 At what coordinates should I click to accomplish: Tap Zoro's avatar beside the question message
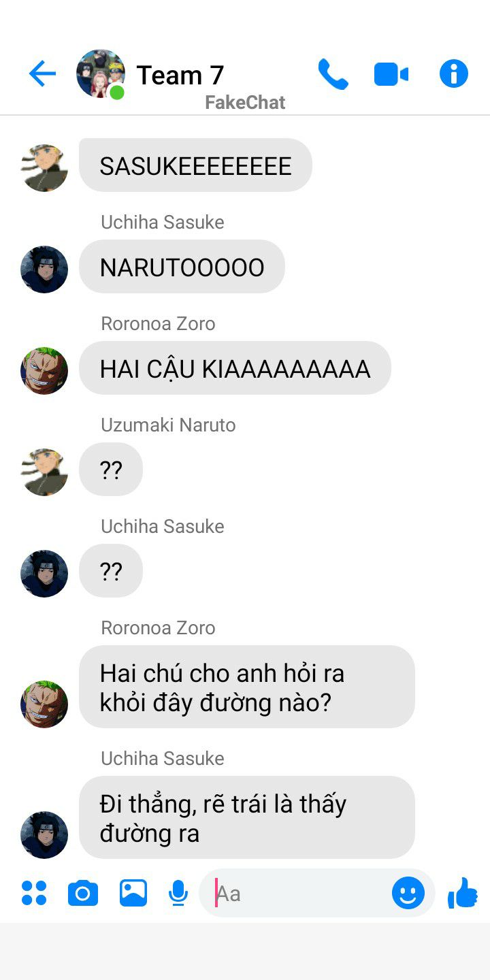[x=44, y=704]
